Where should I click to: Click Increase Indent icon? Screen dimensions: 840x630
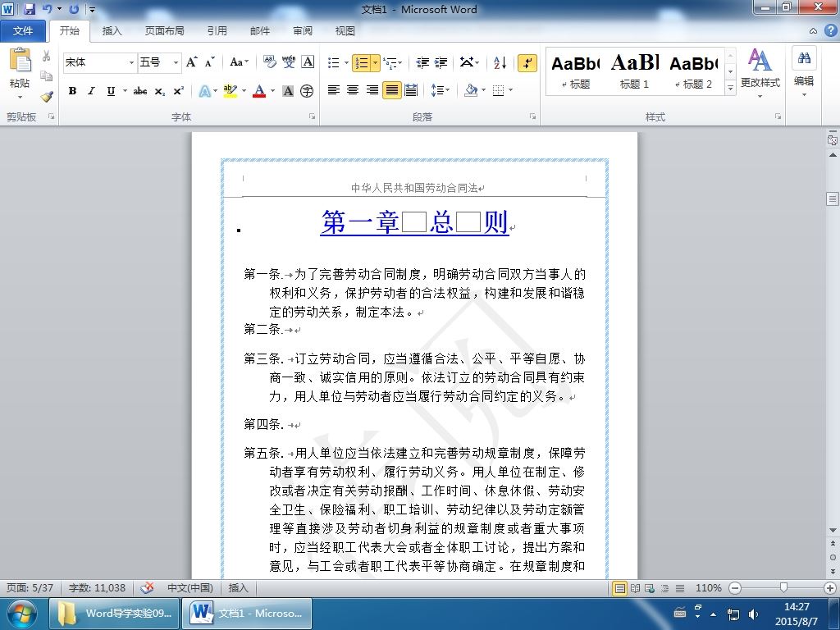(441, 62)
